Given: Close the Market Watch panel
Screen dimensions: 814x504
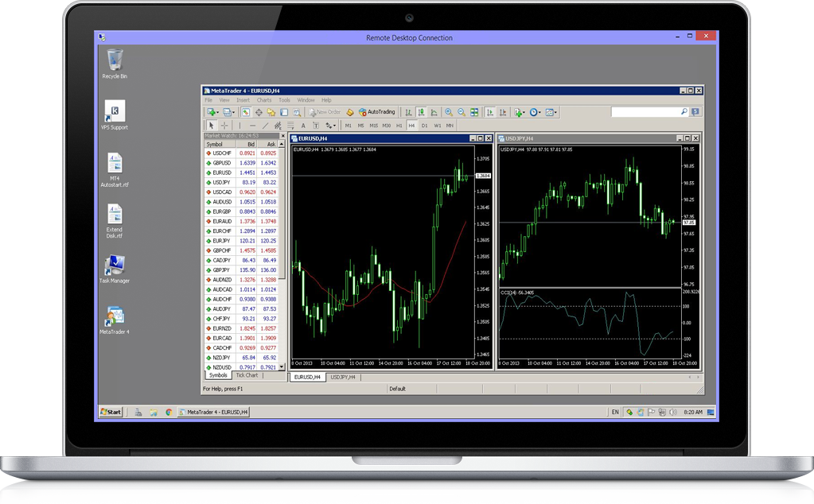Looking at the screenshot, I should tap(283, 136).
